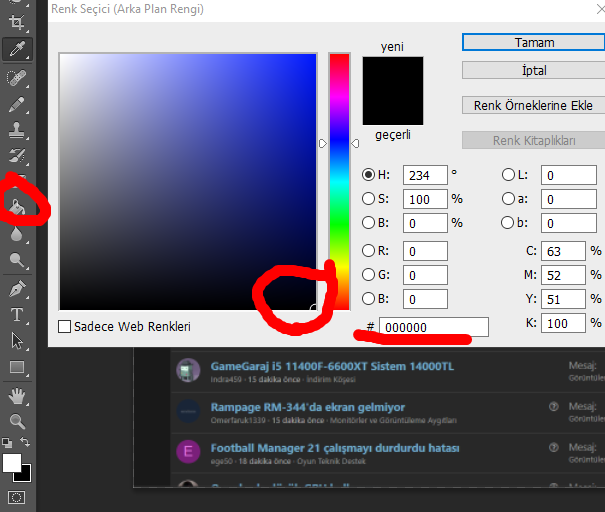The width and height of the screenshot is (605, 512).
Task: Click the R red value field
Action: [425, 252]
